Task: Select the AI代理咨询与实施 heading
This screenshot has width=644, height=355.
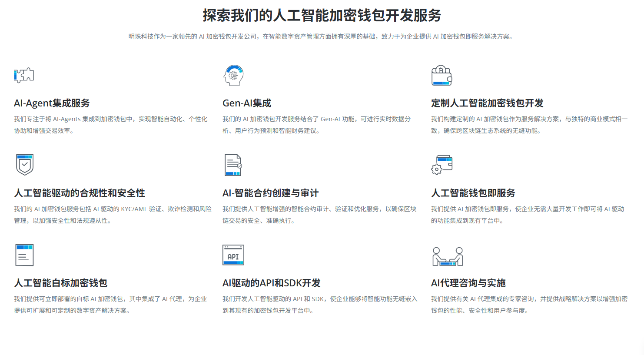Action: click(x=468, y=283)
